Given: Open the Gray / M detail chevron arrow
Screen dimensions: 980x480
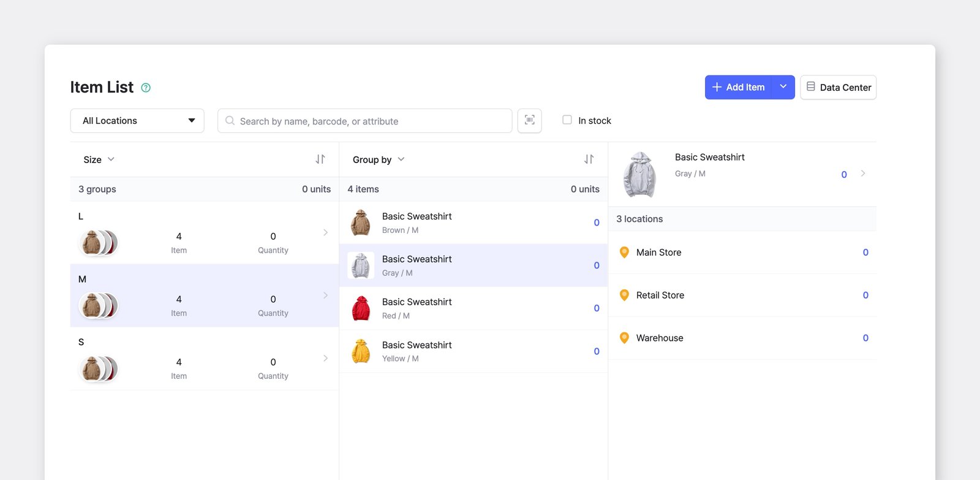Looking at the screenshot, I should coord(863,173).
